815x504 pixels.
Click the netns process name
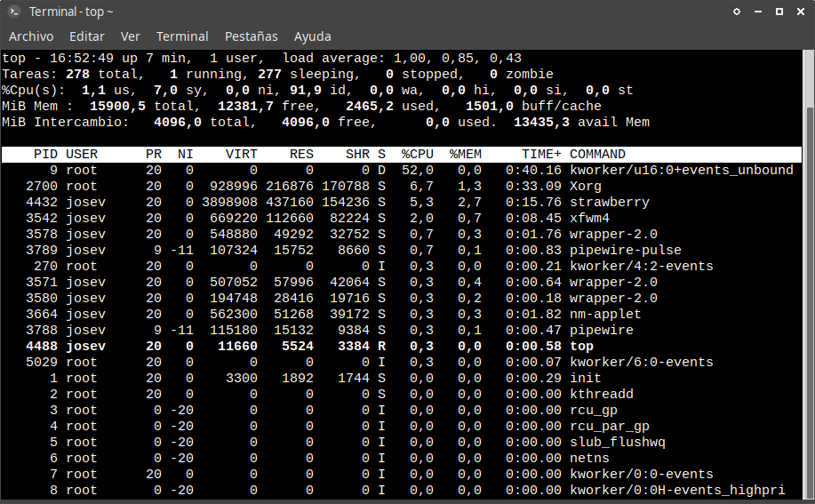tap(589, 459)
